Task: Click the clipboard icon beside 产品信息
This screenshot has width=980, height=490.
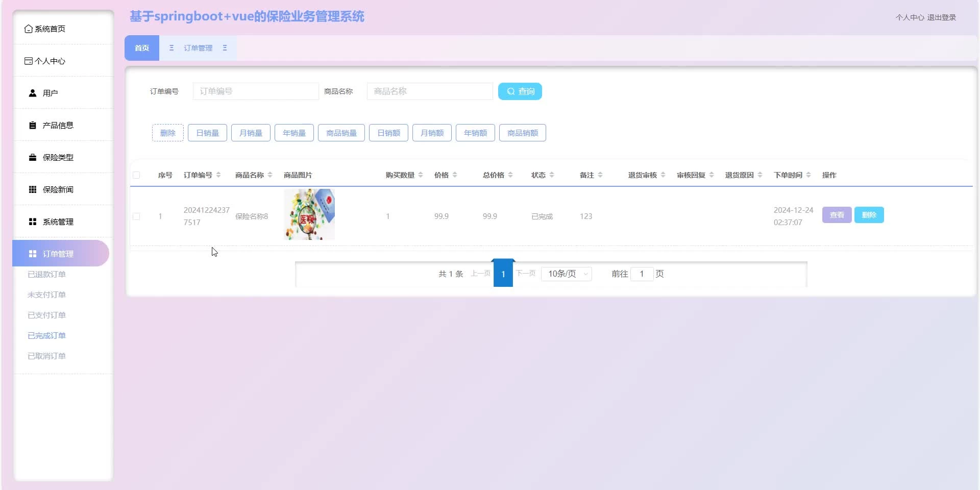Action: pyautogui.click(x=33, y=125)
